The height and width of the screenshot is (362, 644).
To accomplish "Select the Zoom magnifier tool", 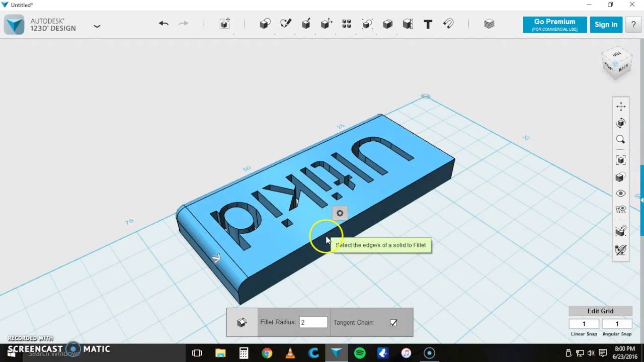I will tap(621, 140).
